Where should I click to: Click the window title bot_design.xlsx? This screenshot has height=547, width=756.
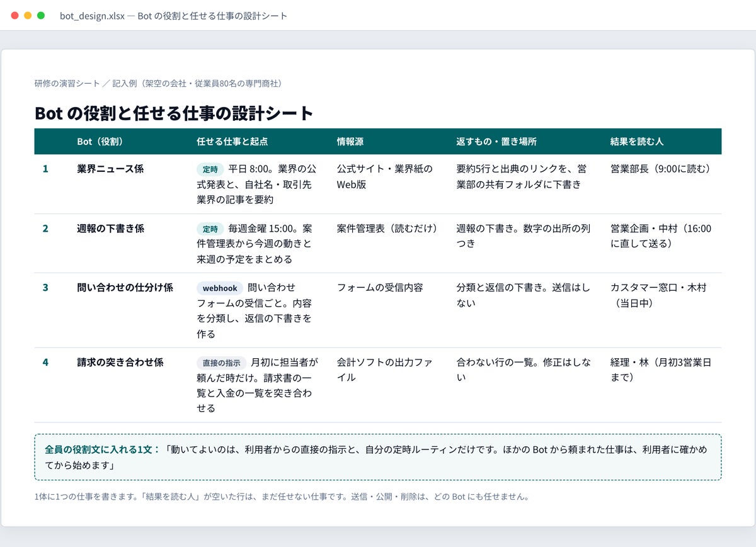click(x=173, y=16)
